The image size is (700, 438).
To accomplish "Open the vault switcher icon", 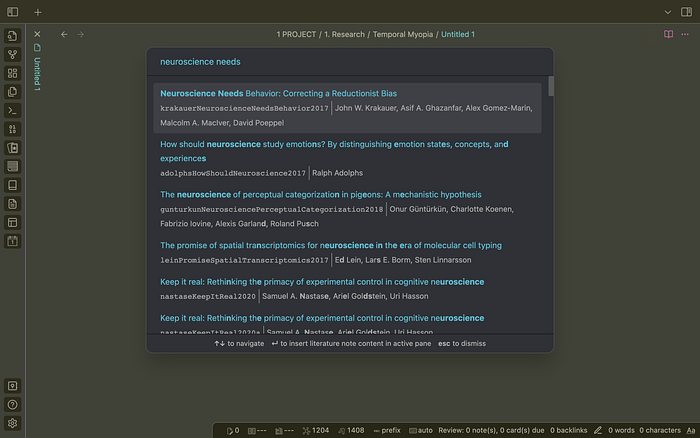I will click(x=12, y=385).
